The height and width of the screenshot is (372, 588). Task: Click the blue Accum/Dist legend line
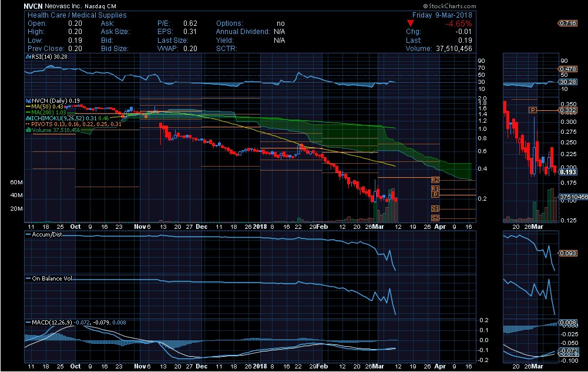pyautogui.click(x=28, y=235)
